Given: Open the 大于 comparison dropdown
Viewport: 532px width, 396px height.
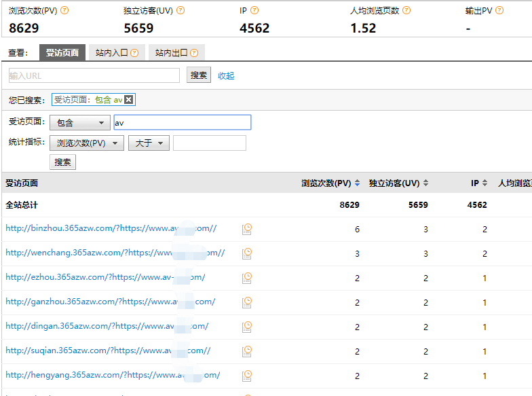Looking at the screenshot, I should tap(149, 143).
